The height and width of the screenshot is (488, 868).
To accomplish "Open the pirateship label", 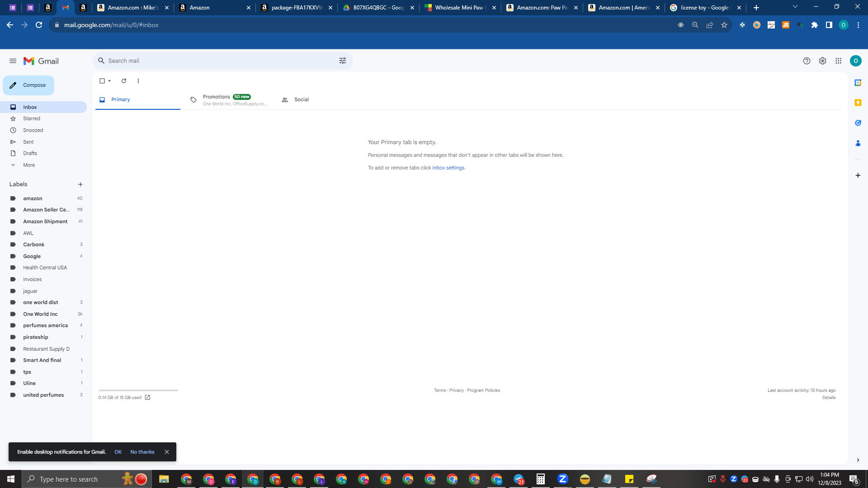I will pyautogui.click(x=36, y=337).
